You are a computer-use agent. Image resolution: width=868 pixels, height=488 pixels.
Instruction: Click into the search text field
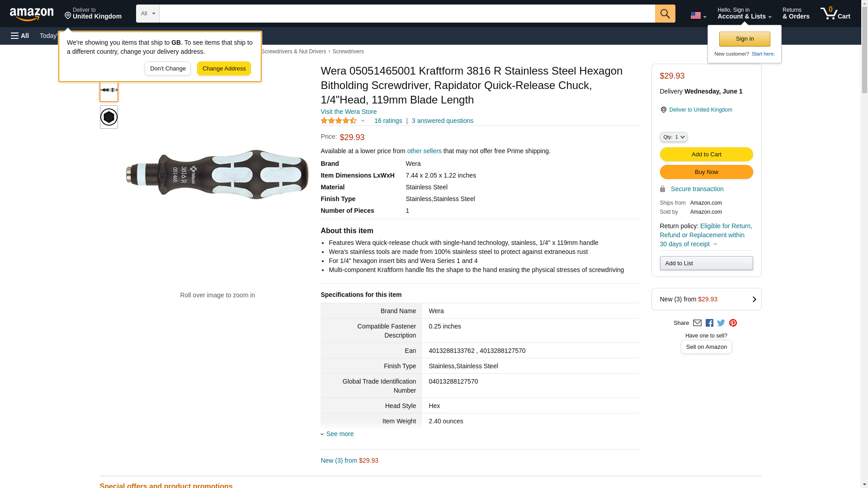click(x=407, y=14)
